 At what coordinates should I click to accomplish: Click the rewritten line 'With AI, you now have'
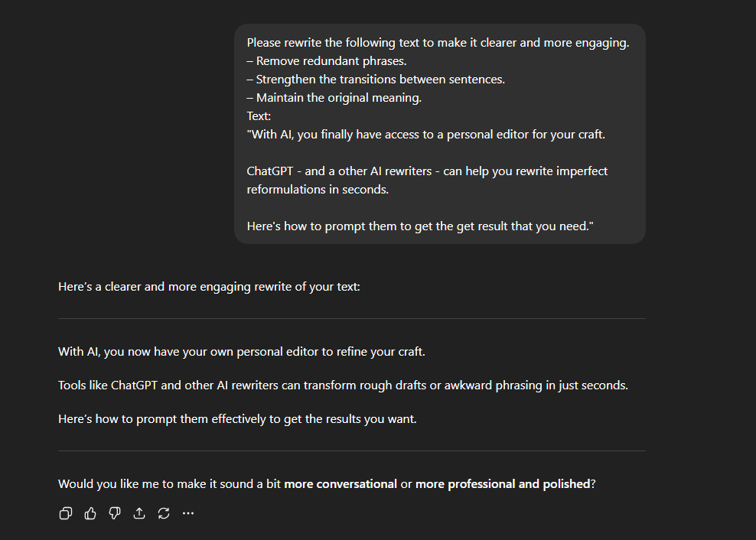pyautogui.click(x=241, y=352)
